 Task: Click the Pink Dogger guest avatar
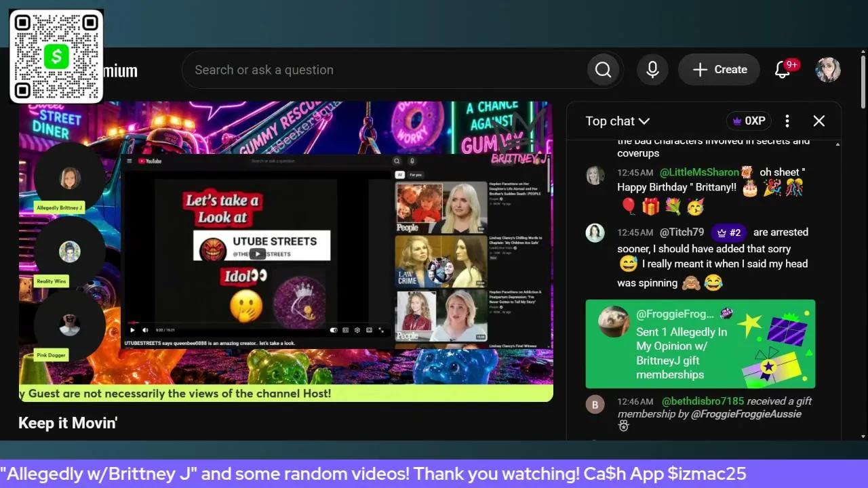[70, 325]
